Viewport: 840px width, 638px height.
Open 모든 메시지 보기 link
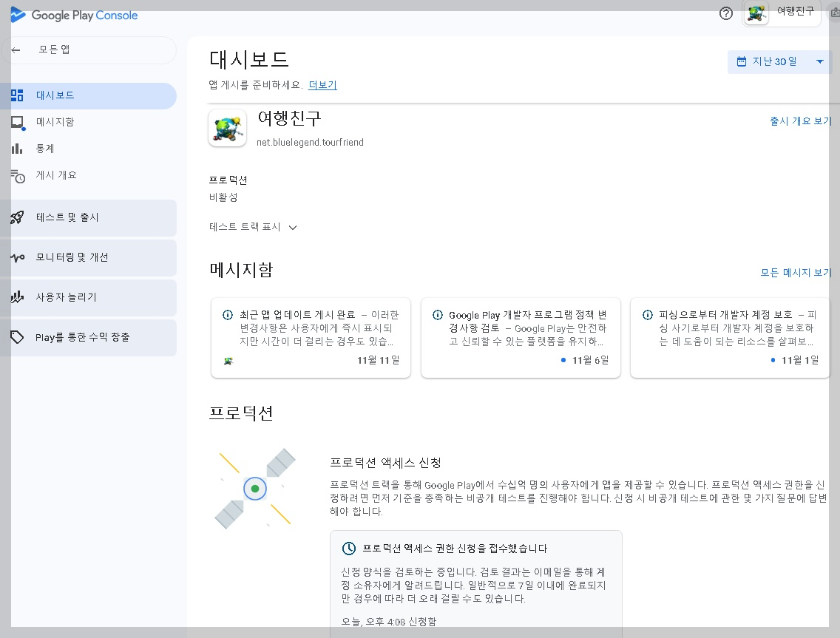pos(796,273)
